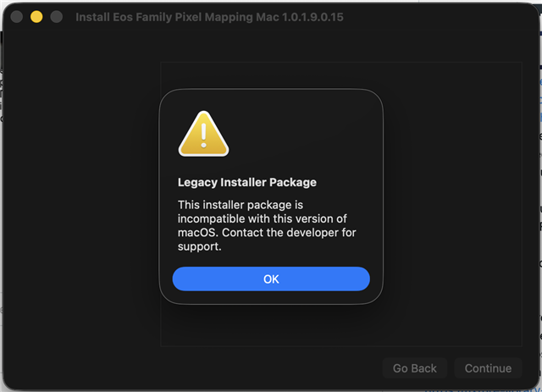Click the empty title bar right of the title
The width and height of the screenshot is (542, 392).
(440, 17)
